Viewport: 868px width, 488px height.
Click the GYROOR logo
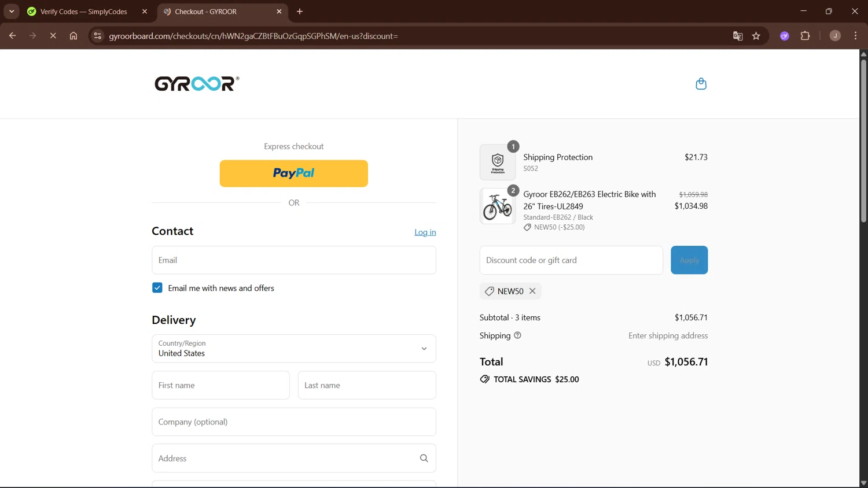pyautogui.click(x=197, y=84)
